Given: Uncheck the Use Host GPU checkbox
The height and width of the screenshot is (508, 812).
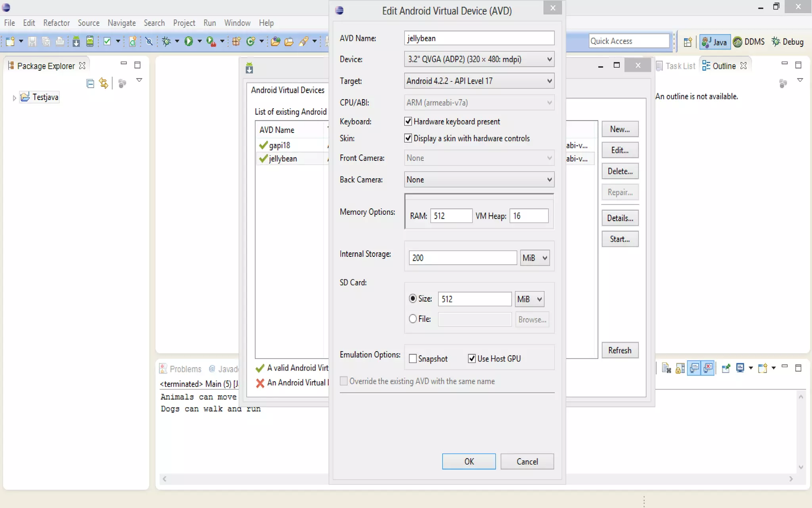Looking at the screenshot, I should 472,359.
